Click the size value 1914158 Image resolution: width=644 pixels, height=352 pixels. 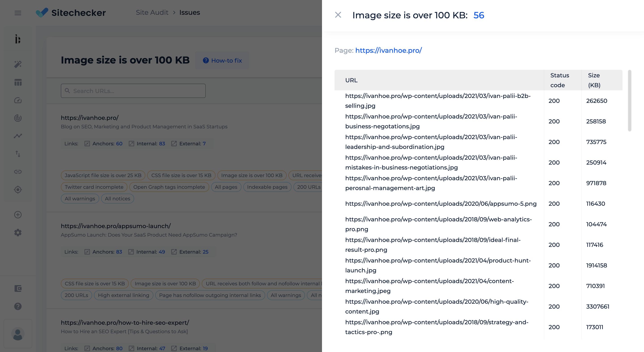(x=597, y=265)
